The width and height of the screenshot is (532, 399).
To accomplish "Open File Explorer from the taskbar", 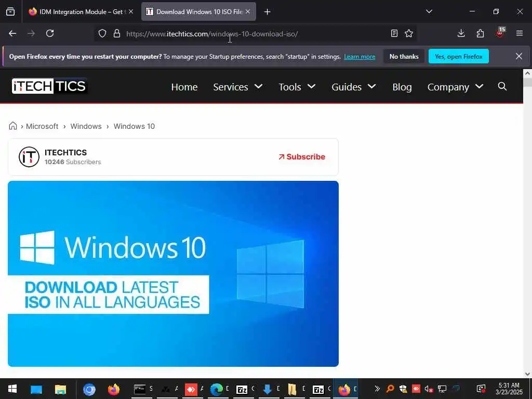I will [60, 389].
